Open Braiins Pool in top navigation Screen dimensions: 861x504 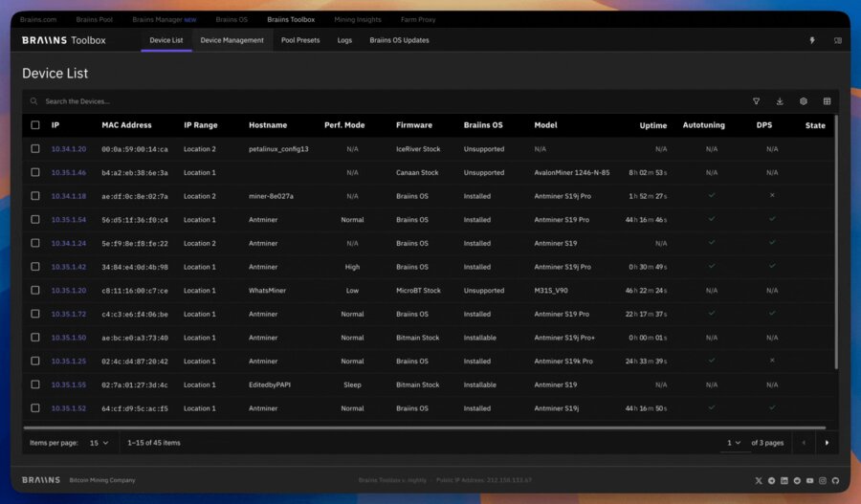click(95, 20)
